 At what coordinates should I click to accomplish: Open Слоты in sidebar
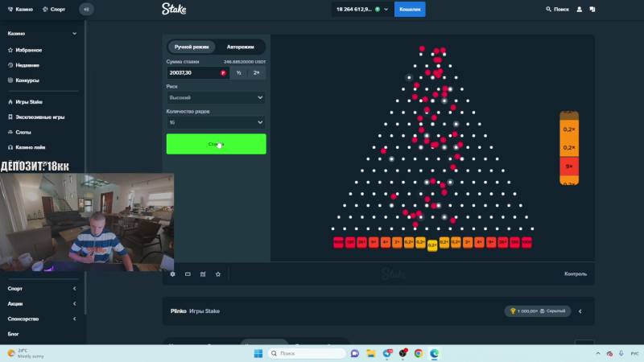coord(19,132)
